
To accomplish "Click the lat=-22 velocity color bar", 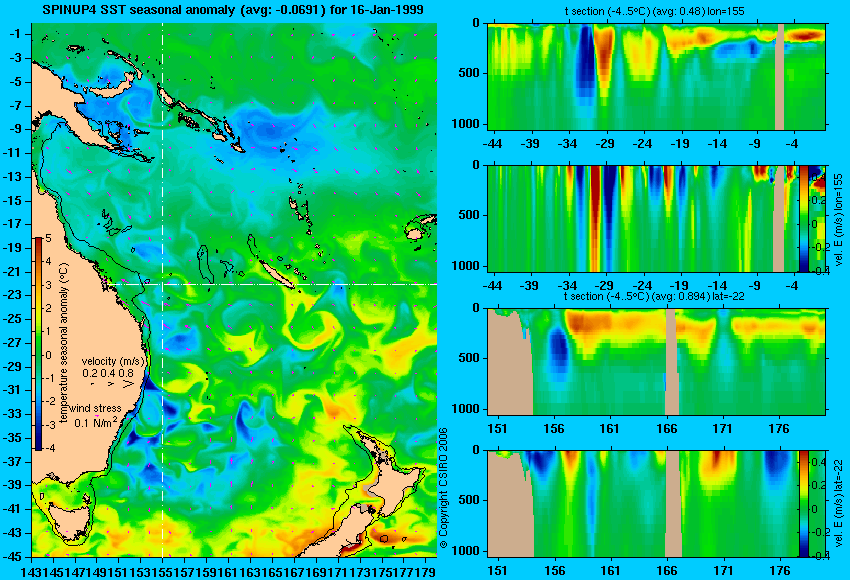I will (803, 504).
